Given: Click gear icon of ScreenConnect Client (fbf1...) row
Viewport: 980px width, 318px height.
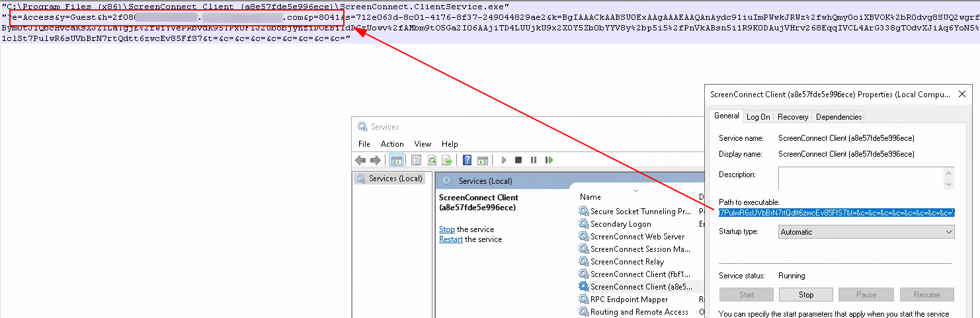Looking at the screenshot, I should [583, 274].
